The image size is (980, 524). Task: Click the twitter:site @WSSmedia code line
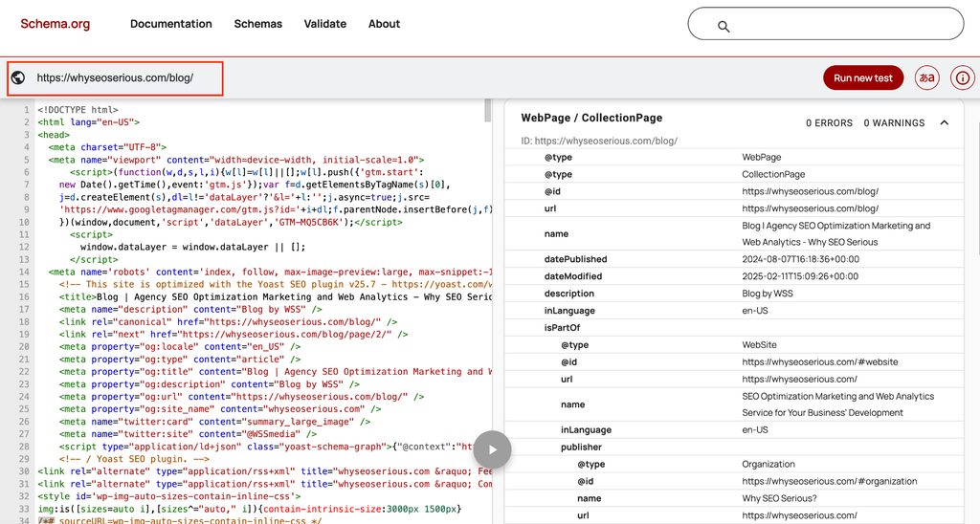(x=189, y=435)
